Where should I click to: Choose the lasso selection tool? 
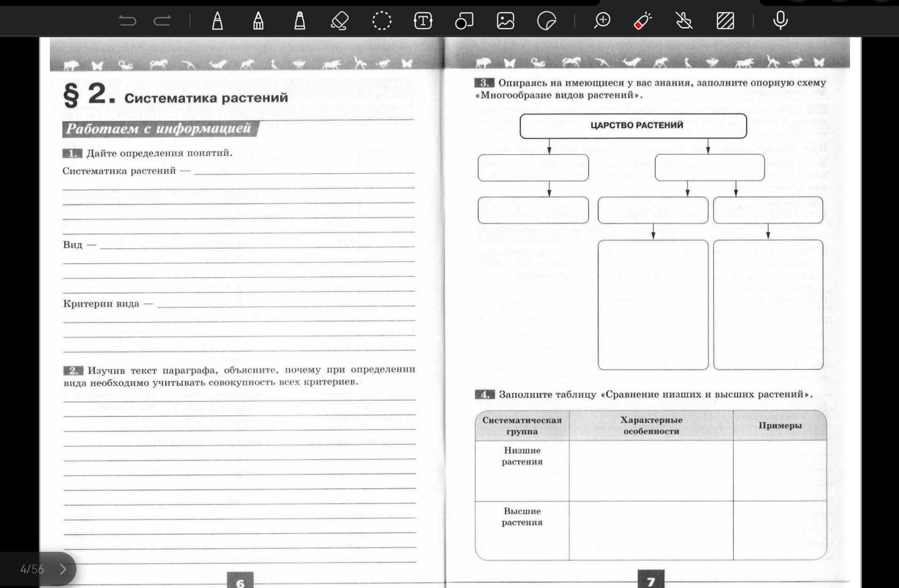click(x=382, y=21)
